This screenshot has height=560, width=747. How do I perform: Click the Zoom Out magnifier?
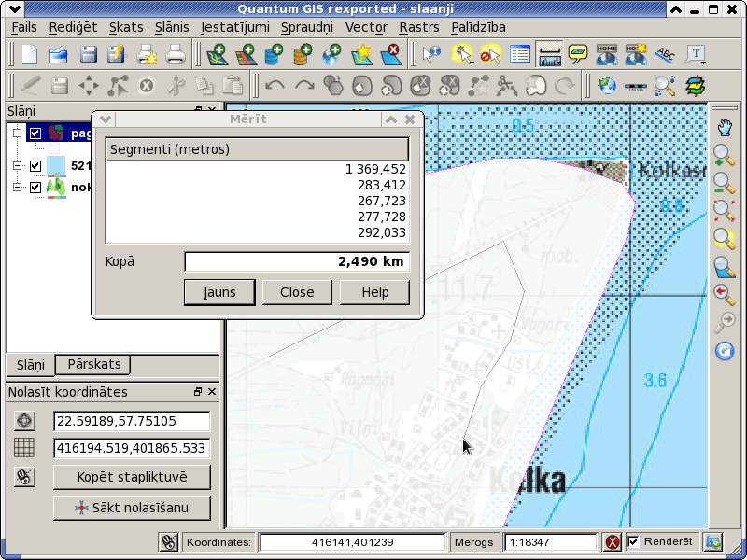click(x=725, y=183)
